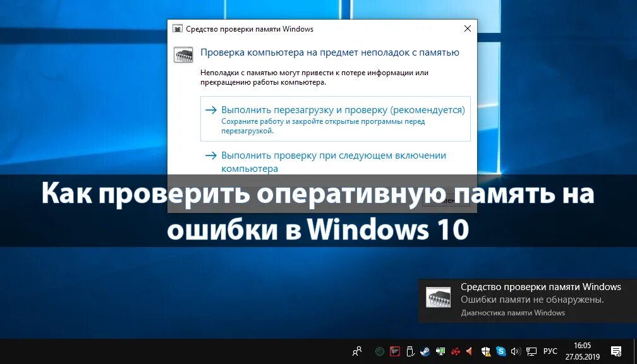
Task: Close the Windows memory diagnostic dialog
Action: coord(468,29)
